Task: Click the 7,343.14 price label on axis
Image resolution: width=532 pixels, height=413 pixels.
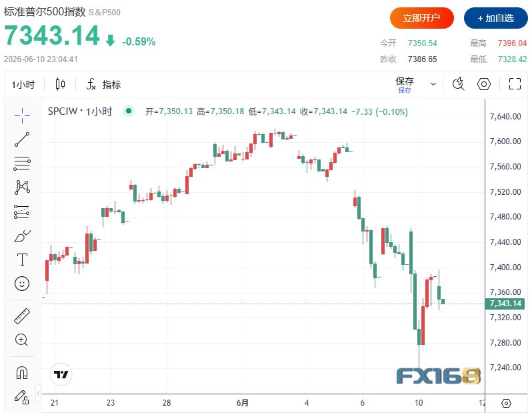Action: (505, 304)
